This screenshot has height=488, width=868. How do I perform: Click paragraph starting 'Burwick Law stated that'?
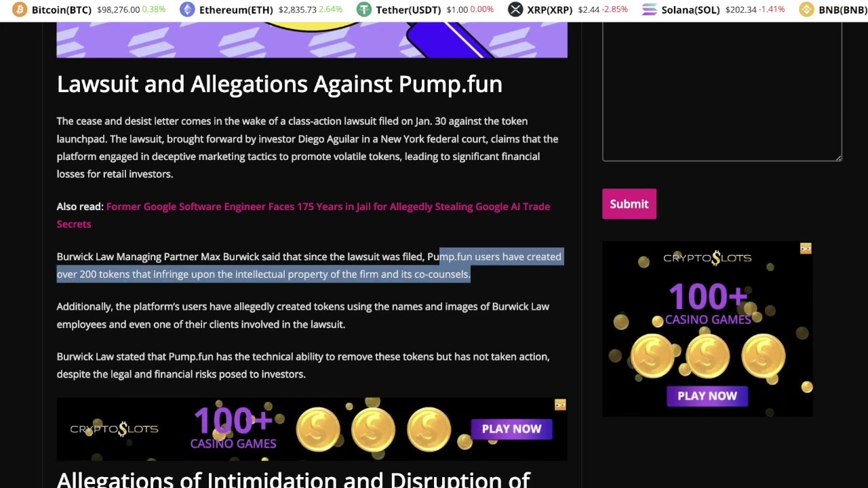(303, 365)
